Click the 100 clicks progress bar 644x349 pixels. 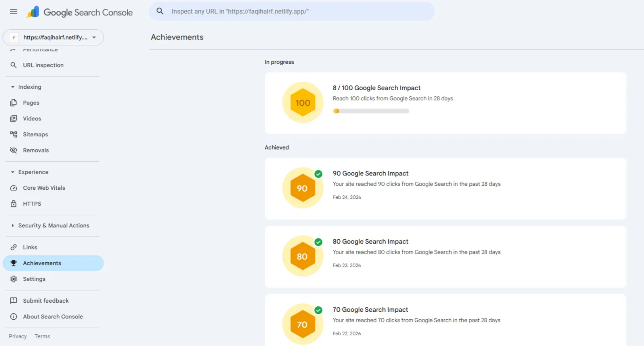[371, 111]
